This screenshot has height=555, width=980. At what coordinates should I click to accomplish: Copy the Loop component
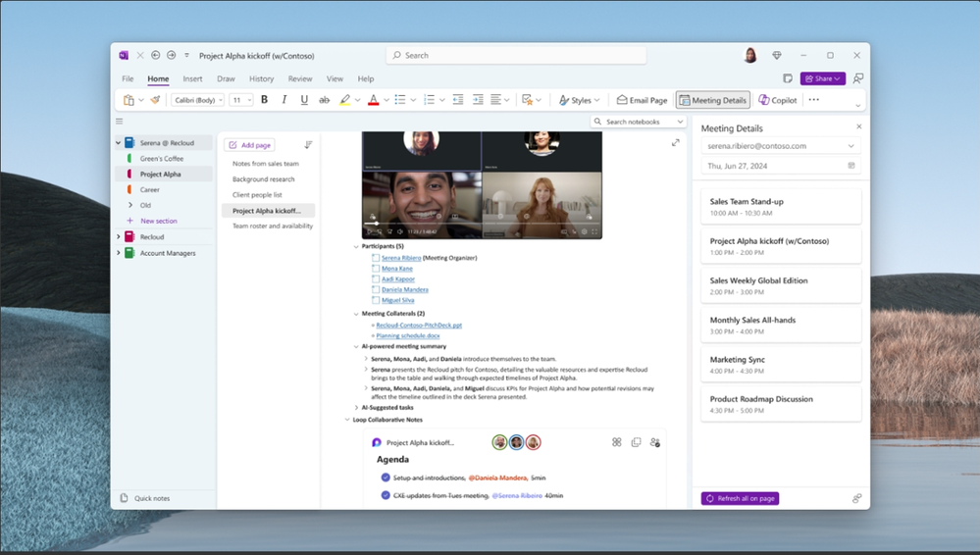coord(636,442)
